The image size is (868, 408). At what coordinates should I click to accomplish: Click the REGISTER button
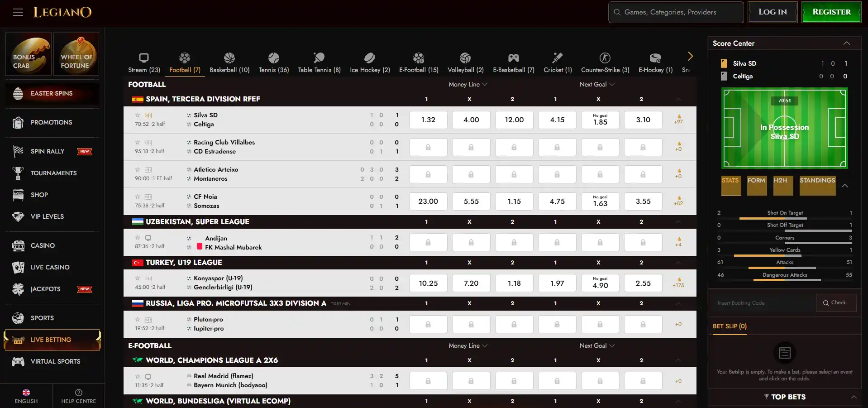tap(831, 12)
